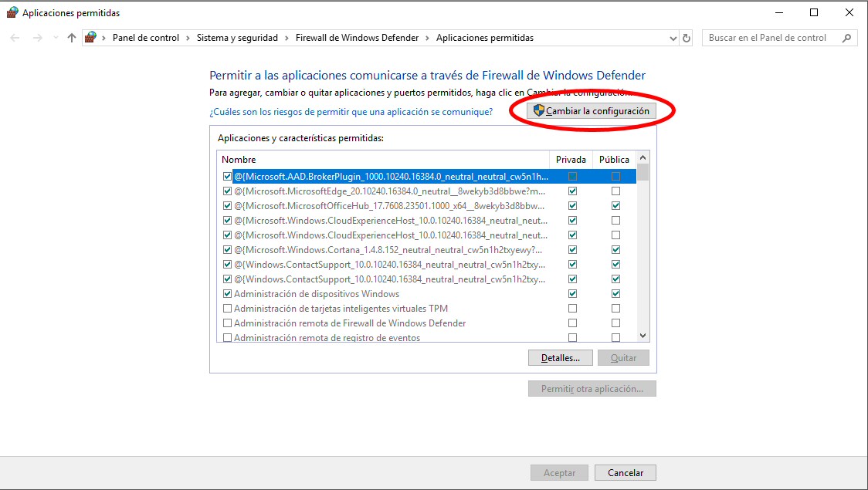868x490 pixels.
Task: Click the Control Panel icon in address bar
Action: [91, 38]
